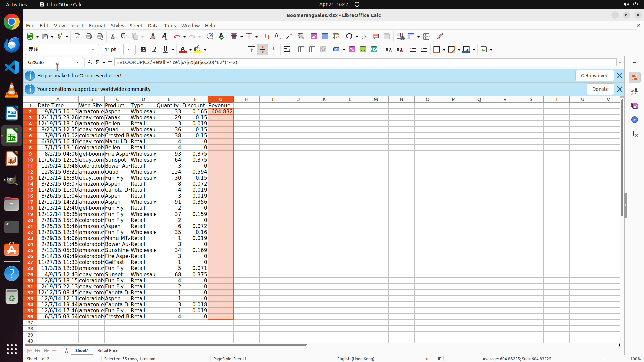Expand the Name Box dropdown arrow
The width and height of the screenshot is (644, 362).
(x=77, y=62)
